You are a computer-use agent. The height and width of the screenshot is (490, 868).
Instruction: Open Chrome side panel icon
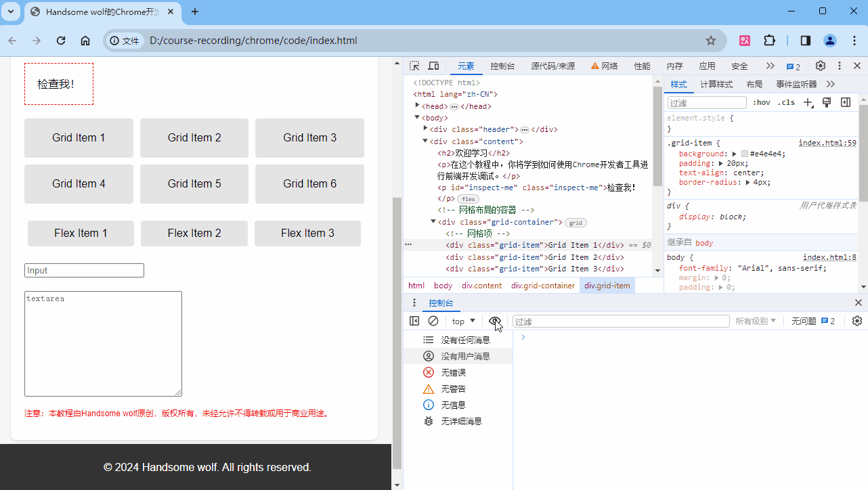806,41
